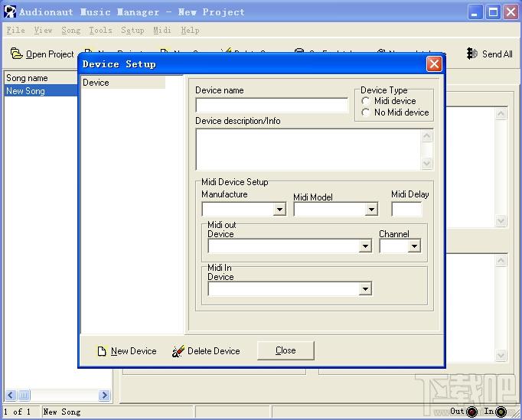
Task: Open the Manufacture dropdown
Action: 279,210
